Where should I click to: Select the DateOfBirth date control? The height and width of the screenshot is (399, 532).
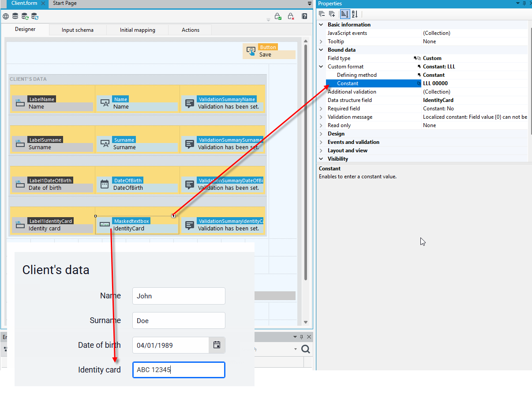pos(137,184)
